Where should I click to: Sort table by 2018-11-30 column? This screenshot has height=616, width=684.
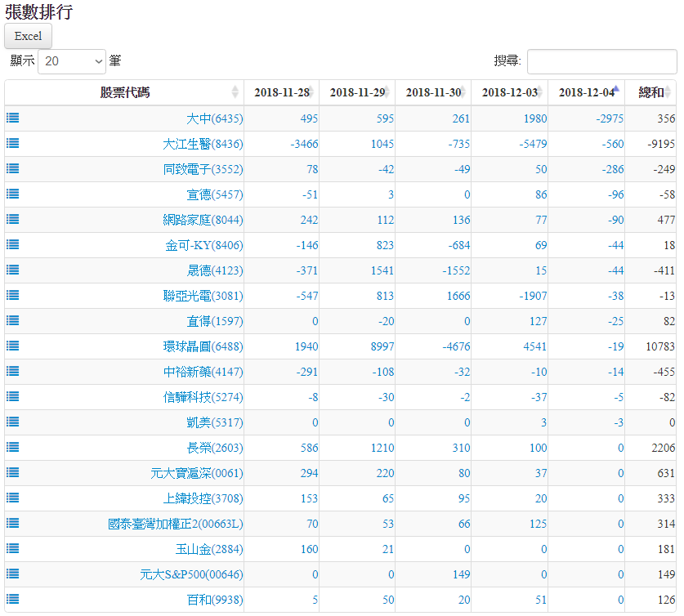click(433, 92)
